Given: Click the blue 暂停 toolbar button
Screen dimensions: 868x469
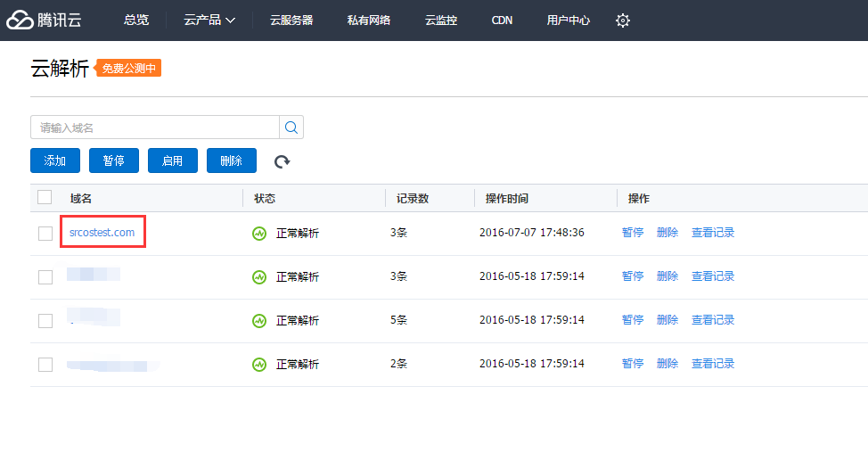Looking at the screenshot, I should [114, 160].
